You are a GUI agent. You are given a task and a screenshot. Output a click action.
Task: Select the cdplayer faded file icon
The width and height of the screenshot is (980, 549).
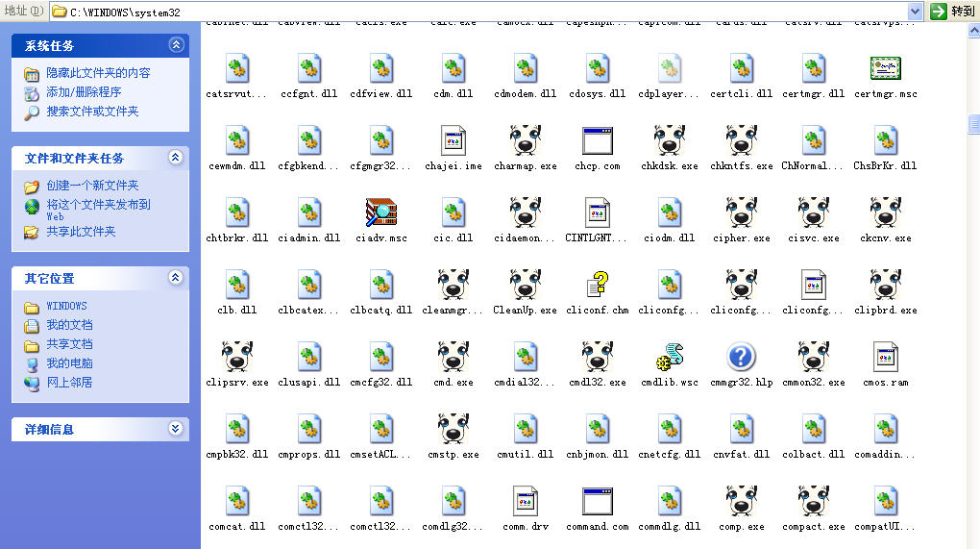coord(670,68)
